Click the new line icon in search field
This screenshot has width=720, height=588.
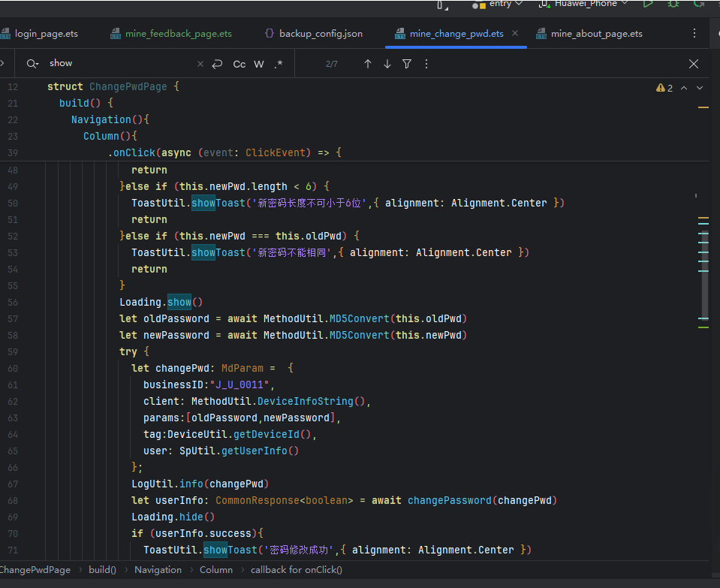coord(217,64)
